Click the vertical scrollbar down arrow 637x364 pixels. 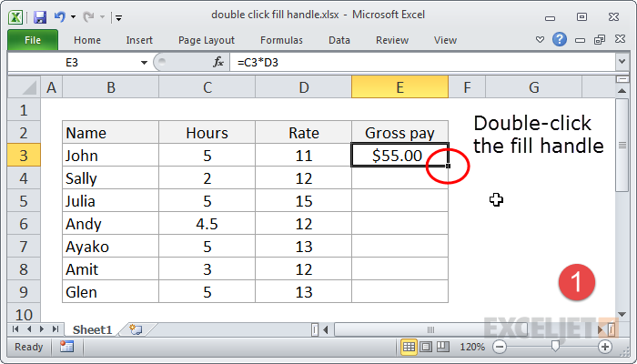622,315
